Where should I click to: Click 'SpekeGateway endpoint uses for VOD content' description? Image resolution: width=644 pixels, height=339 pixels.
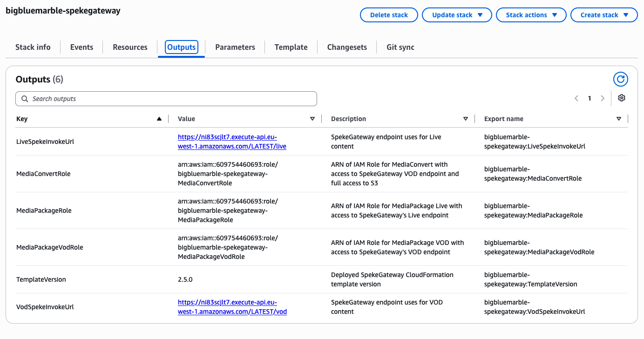click(387, 307)
